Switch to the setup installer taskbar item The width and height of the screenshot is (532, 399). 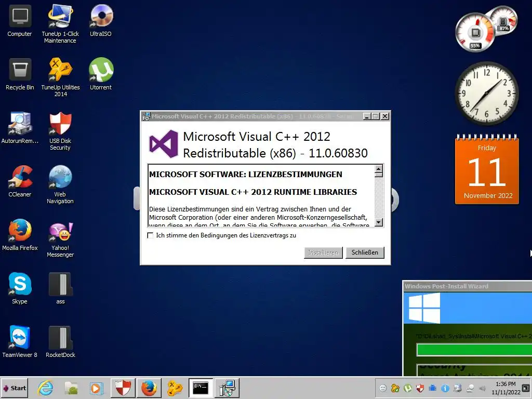[x=227, y=388]
